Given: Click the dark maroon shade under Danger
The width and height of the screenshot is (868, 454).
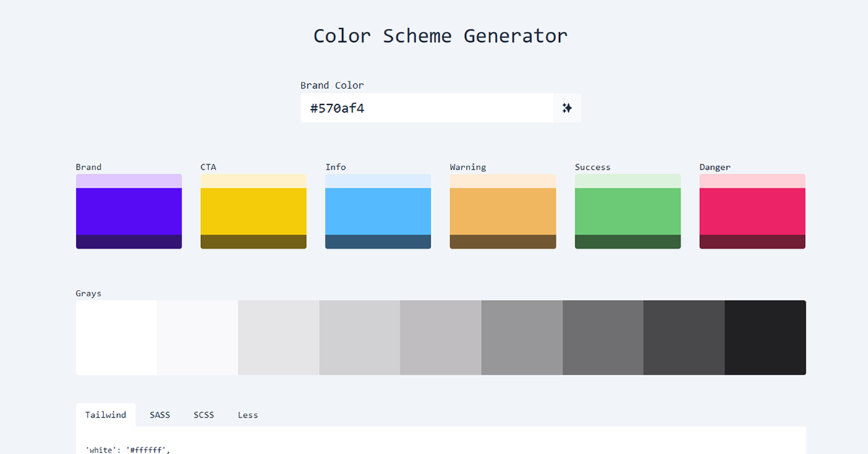Looking at the screenshot, I should pyautogui.click(x=752, y=242).
